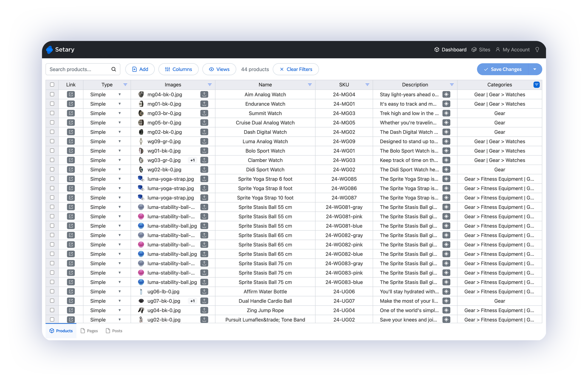Image resolution: width=588 pixels, height=381 pixels.
Task: Open the Columns button
Action: [178, 69]
